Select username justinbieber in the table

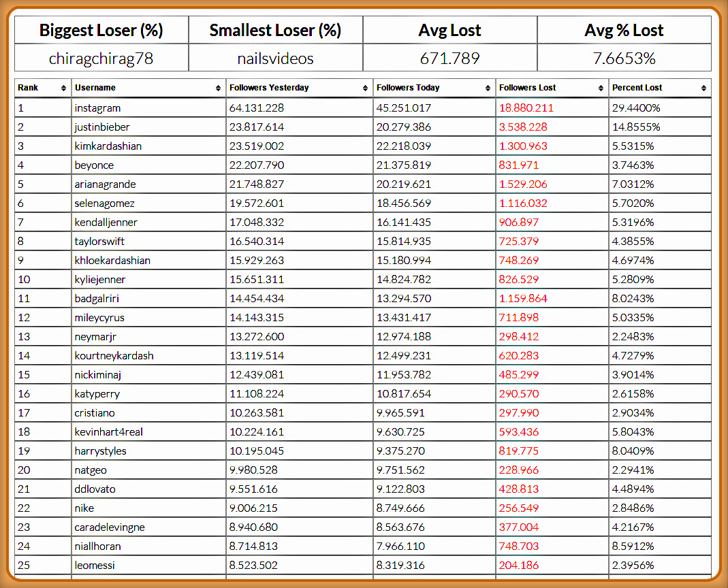click(x=102, y=127)
